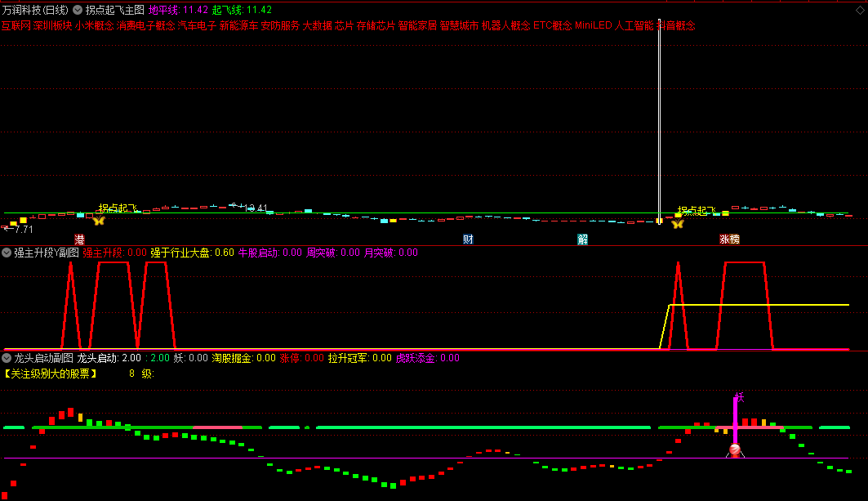Click the left 拐点起飞 signal label
This screenshot has height=501, width=868.
pyautogui.click(x=118, y=208)
